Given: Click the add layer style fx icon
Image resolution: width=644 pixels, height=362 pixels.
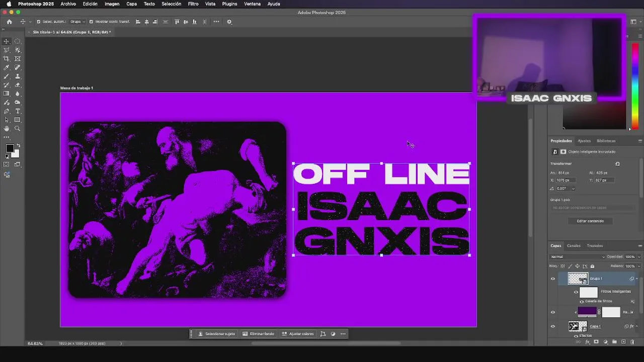Looking at the screenshot, I should (x=587, y=342).
